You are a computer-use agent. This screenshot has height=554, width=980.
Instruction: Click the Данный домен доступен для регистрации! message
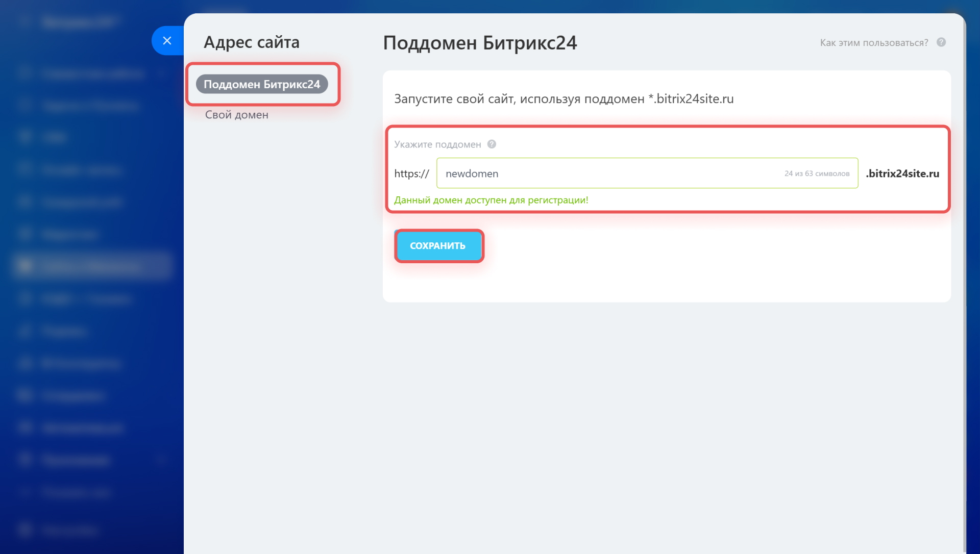[x=491, y=200]
